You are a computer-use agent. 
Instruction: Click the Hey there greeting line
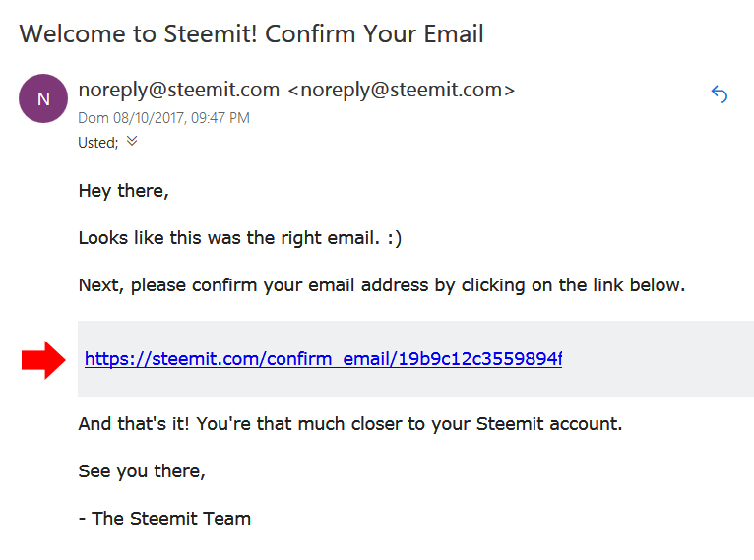click(123, 191)
